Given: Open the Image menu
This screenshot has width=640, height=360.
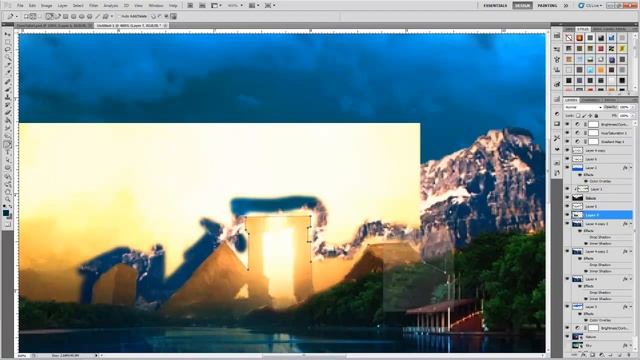Looking at the screenshot, I should tap(47, 5).
